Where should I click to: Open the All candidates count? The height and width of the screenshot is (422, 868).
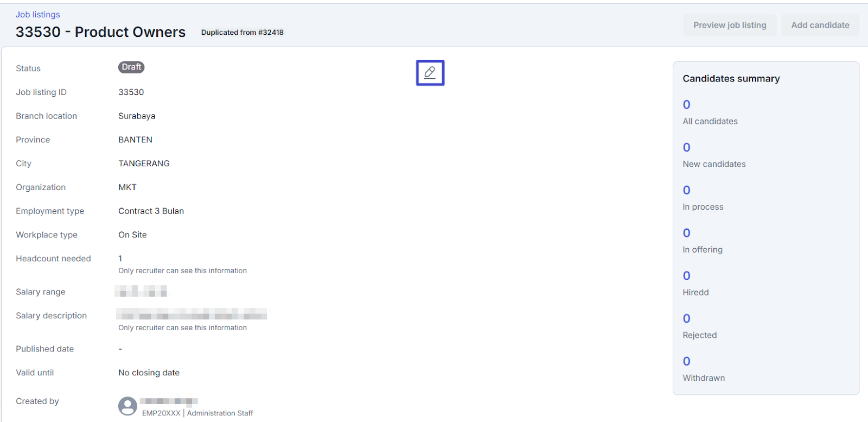(x=686, y=105)
